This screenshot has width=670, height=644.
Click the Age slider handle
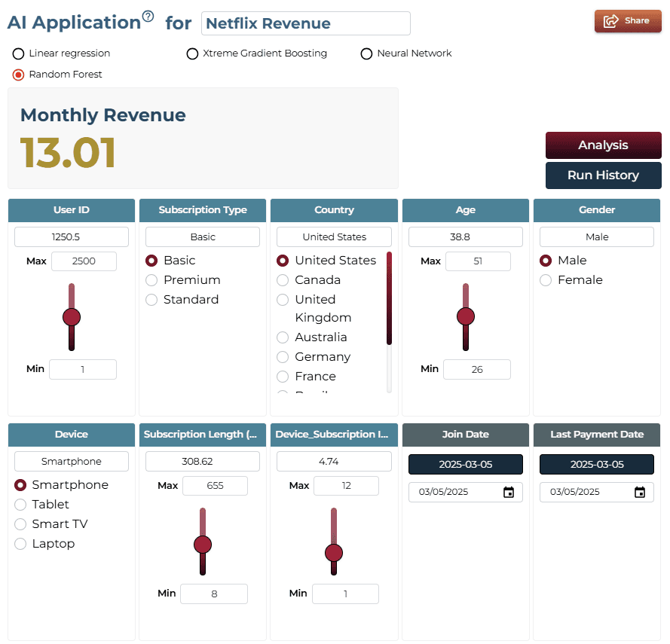(x=465, y=316)
